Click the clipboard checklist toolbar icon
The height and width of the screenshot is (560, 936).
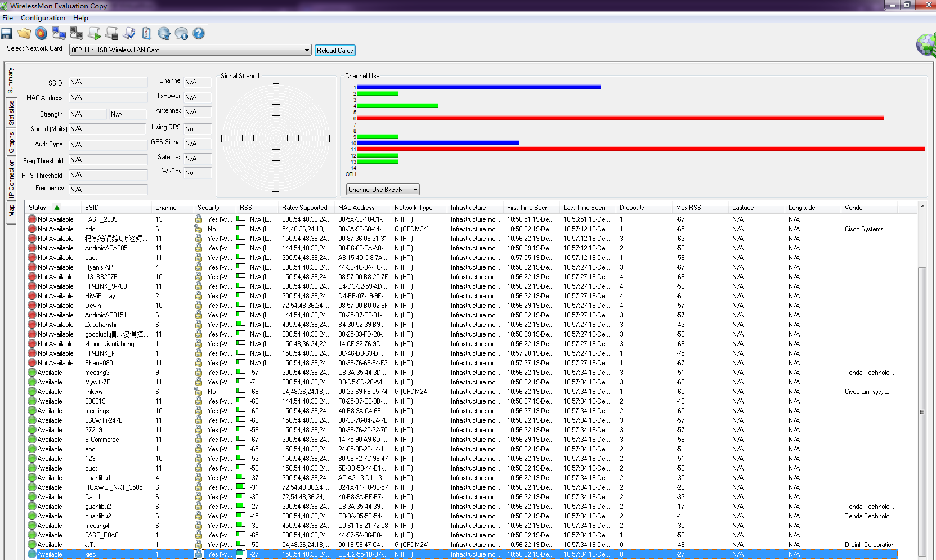(146, 34)
